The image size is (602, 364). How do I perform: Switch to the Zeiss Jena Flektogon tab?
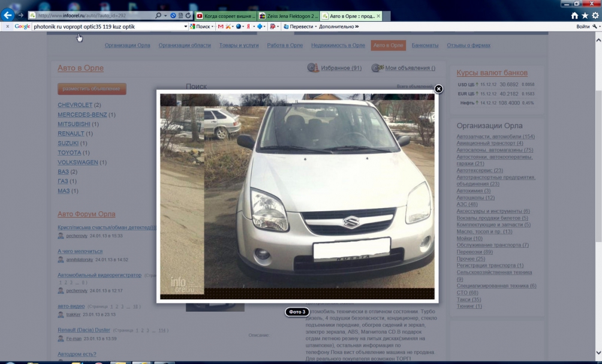point(288,16)
